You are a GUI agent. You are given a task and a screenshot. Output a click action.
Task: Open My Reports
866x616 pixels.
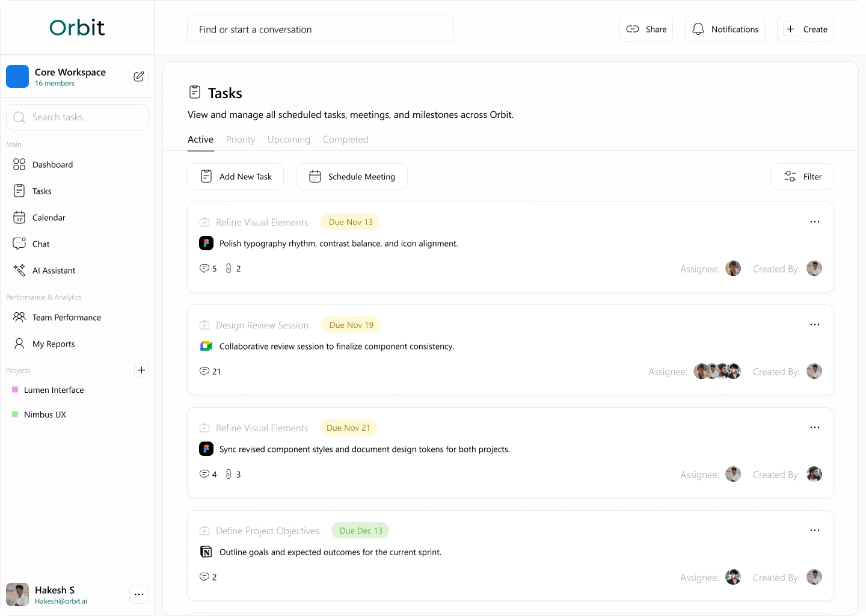click(53, 343)
